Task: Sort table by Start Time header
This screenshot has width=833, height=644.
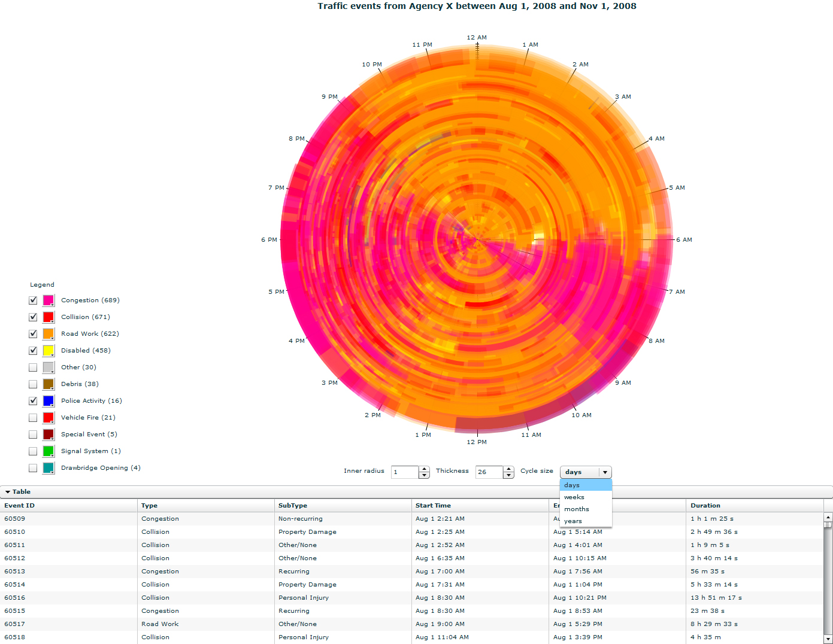Action: 433,506
